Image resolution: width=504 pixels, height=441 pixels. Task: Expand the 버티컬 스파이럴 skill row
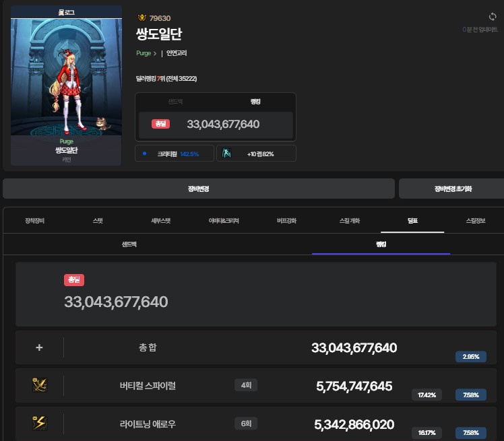pyautogui.click(x=148, y=386)
